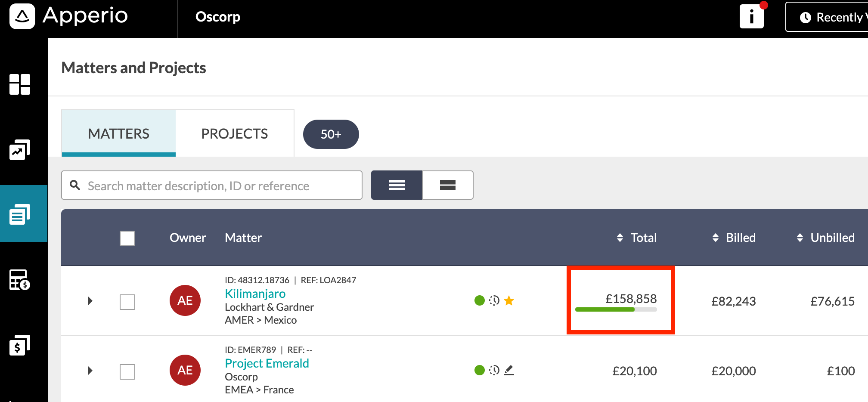
Task: Check the Project Emerald matter checkbox
Action: (x=127, y=371)
